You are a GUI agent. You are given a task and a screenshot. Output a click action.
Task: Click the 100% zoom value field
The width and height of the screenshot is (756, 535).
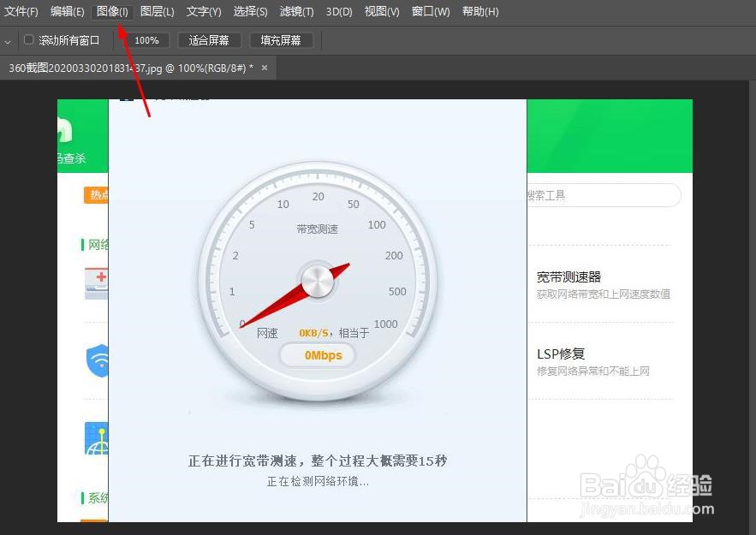[x=146, y=39]
